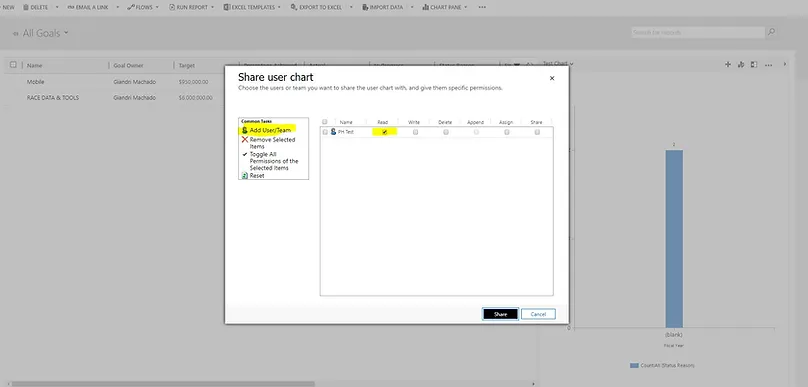This screenshot has height=387, width=808.
Task: Expand the Export to Excel dropdown arrow
Action: 351,7
